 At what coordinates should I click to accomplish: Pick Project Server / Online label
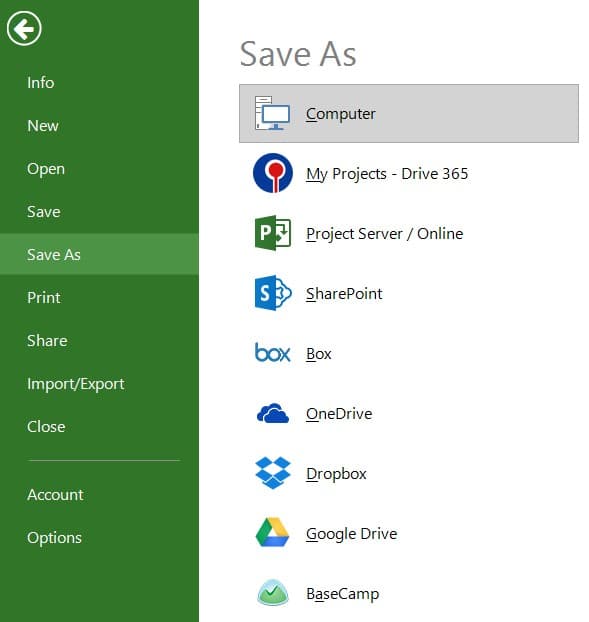(384, 234)
